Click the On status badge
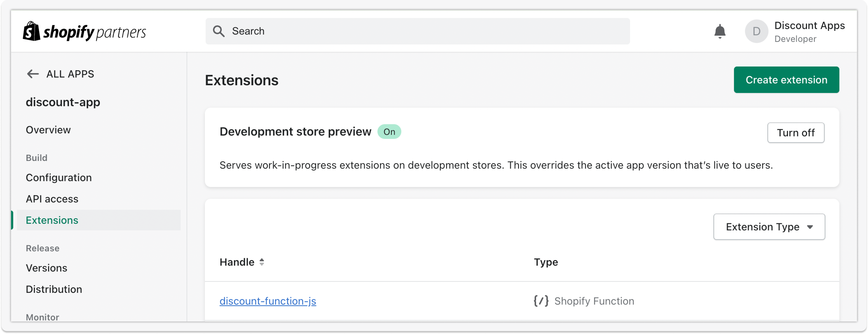Screen dimensions: 868x334 coord(389,131)
